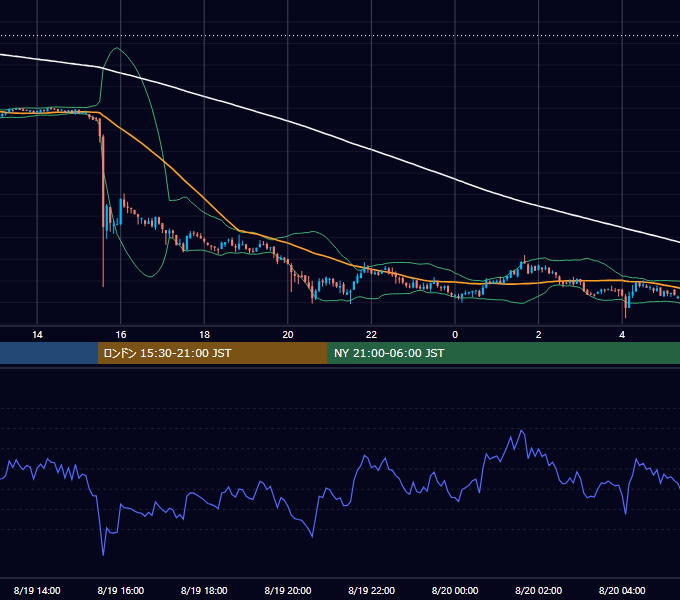Click the 8/19 18:00 date label
Screen dimensions: 680x600
(x=204, y=590)
